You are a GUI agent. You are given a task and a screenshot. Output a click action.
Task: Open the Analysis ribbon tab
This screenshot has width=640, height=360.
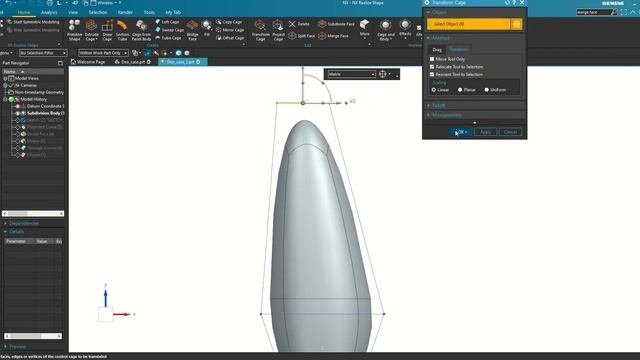pos(49,13)
